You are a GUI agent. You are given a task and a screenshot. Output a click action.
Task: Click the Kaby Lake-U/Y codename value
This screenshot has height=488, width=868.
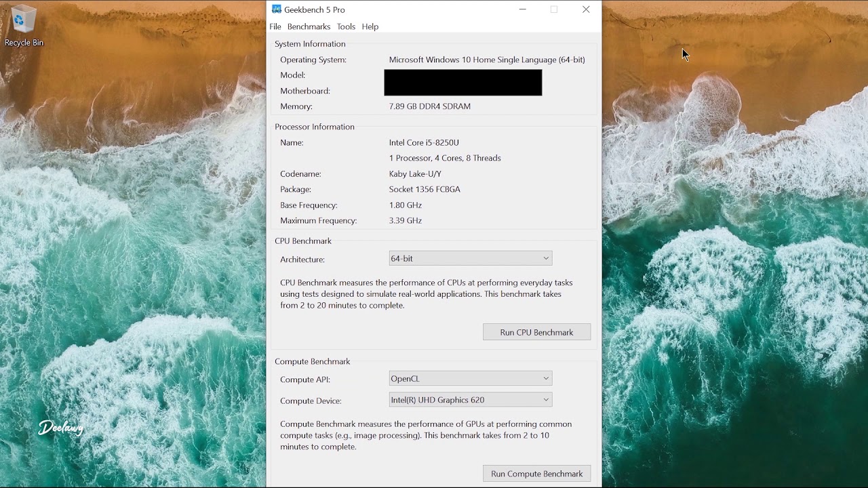415,174
